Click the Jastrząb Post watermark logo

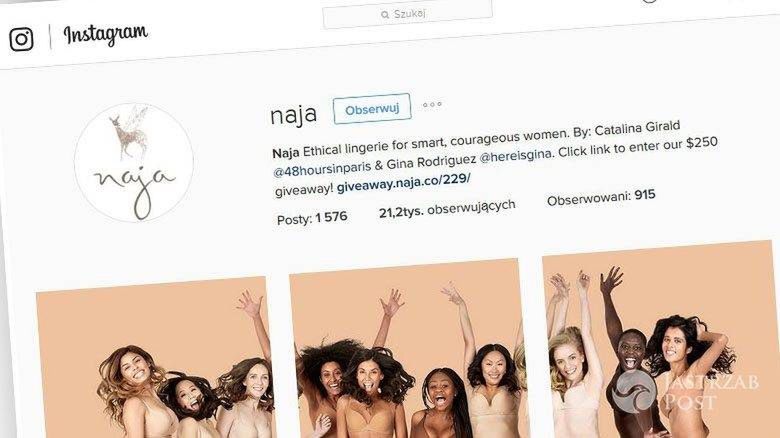point(685,392)
